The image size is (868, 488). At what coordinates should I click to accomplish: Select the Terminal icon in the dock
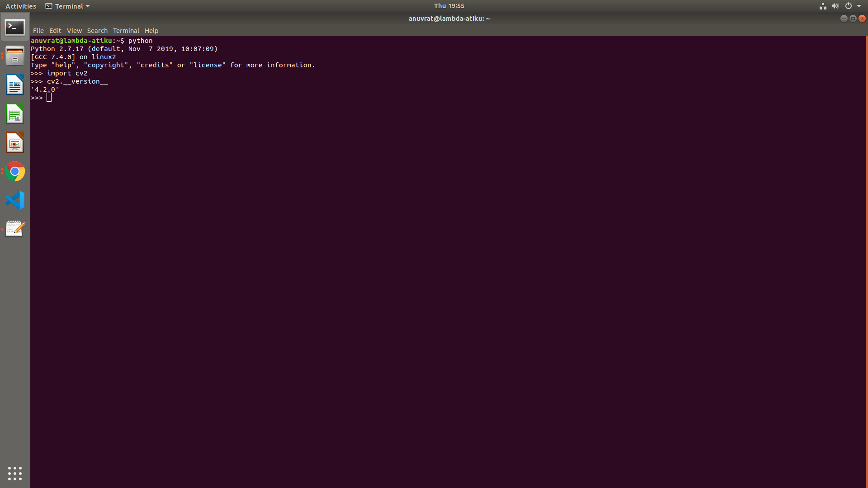(x=15, y=27)
